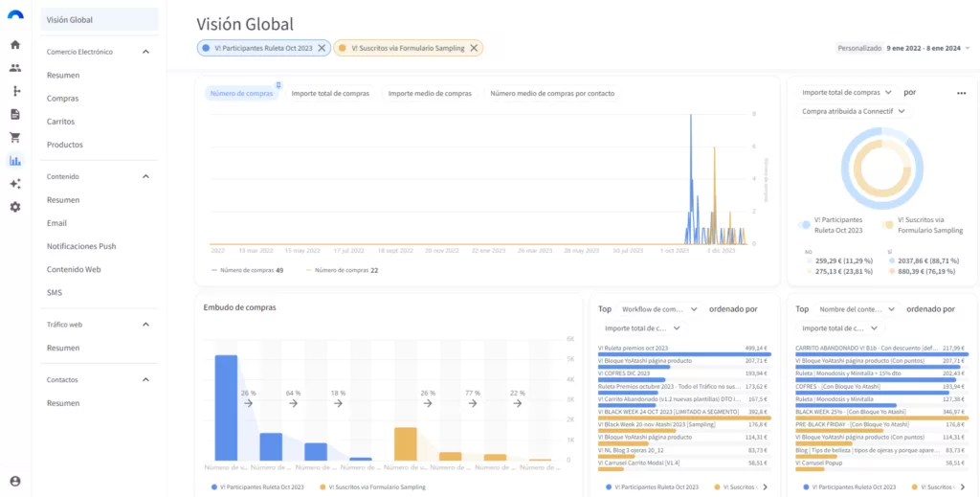Image resolution: width=980 pixels, height=497 pixels.
Task: Open the Workflow de compra Top dropdown
Action: [659, 308]
